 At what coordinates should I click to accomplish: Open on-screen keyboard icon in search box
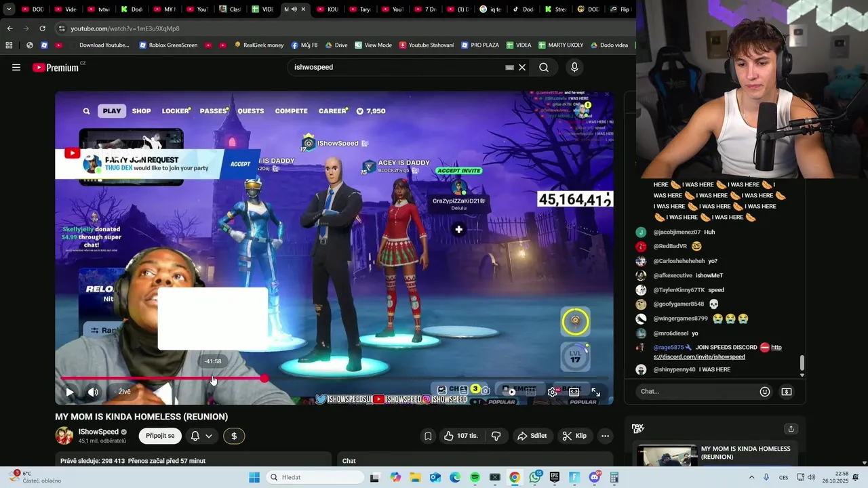pyautogui.click(x=509, y=67)
